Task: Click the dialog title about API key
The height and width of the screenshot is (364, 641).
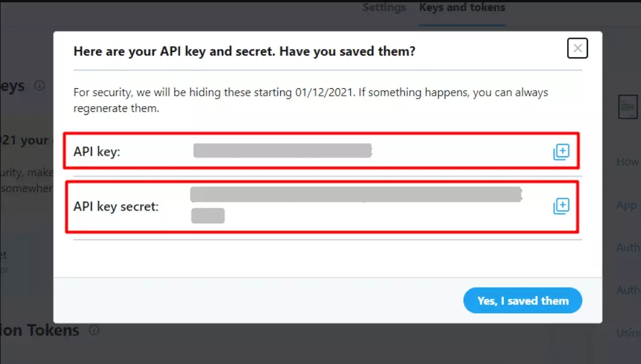Action: (245, 51)
